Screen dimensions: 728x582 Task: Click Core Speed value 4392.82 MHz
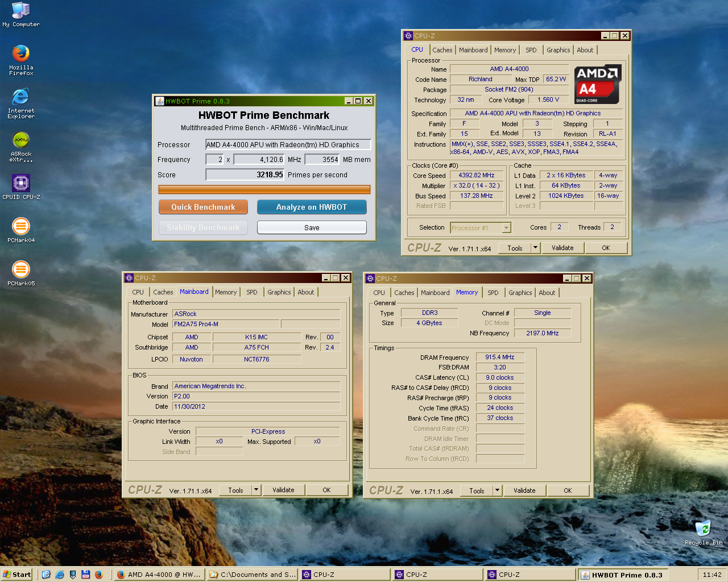click(x=477, y=175)
